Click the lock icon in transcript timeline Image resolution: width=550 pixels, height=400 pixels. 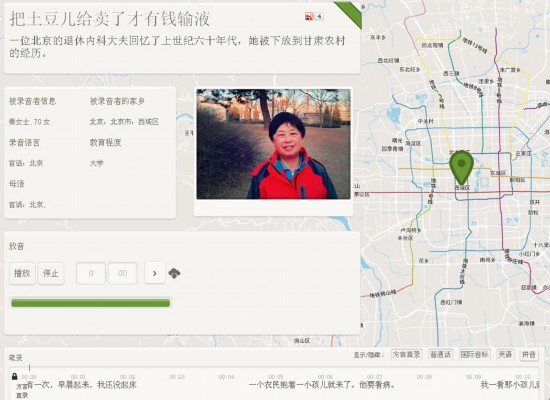(x=14, y=376)
